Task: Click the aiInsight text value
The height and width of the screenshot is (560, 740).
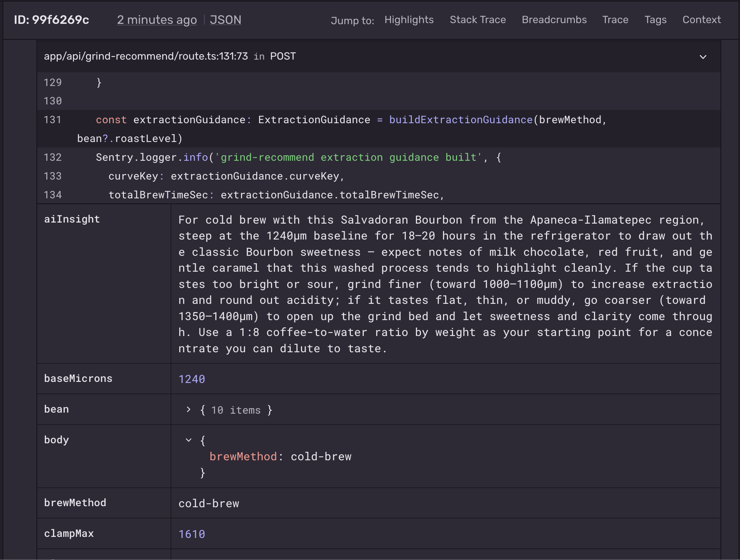Action: pyautogui.click(x=445, y=284)
